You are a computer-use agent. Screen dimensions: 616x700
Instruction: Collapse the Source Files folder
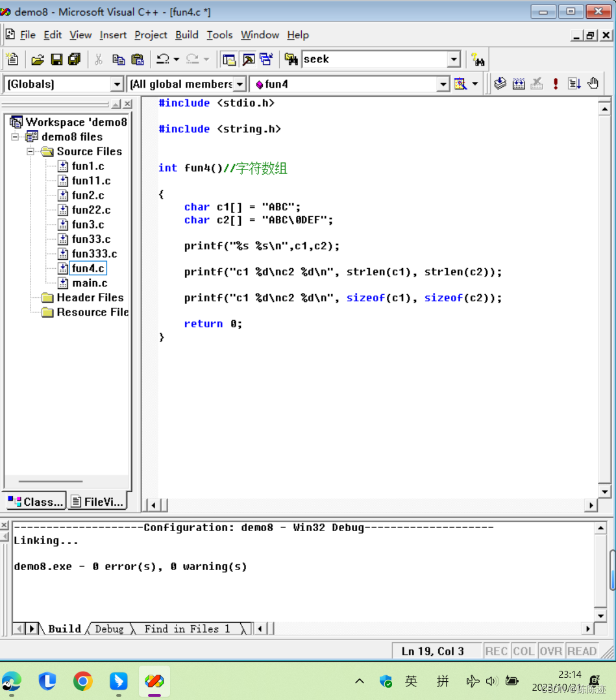tap(31, 151)
